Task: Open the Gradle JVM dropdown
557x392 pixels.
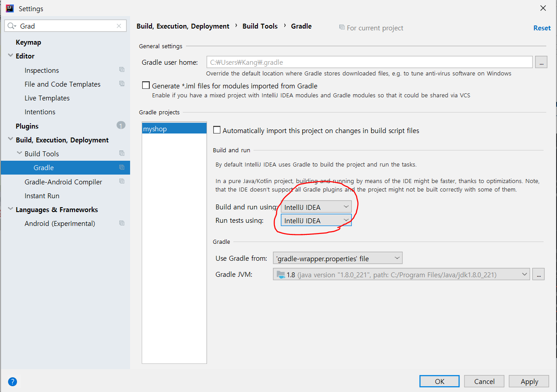Action: point(401,274)
